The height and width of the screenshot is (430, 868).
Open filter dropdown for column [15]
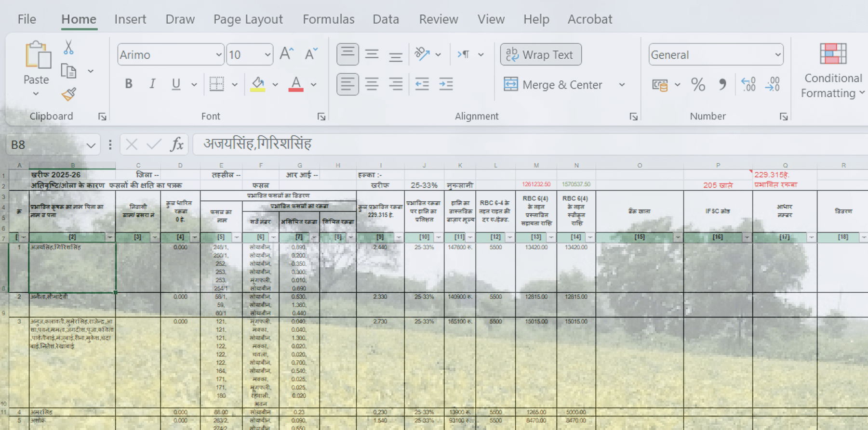pos(678,237)
